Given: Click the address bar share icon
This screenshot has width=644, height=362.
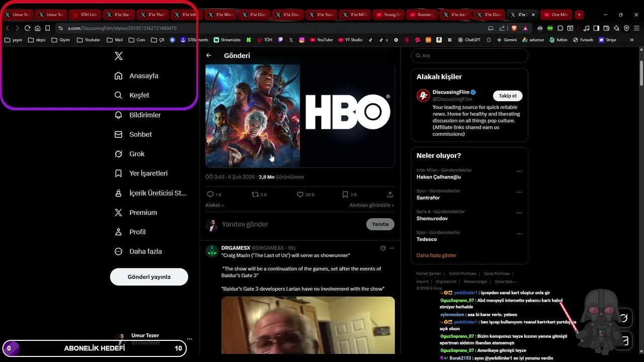Looking at the screenshot, I should tap(502, 28).
